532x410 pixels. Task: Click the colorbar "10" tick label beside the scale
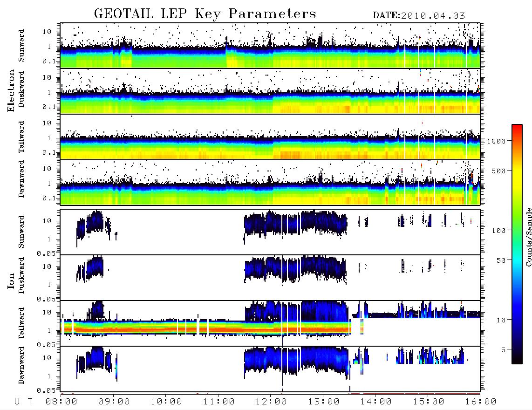point(501,320)
